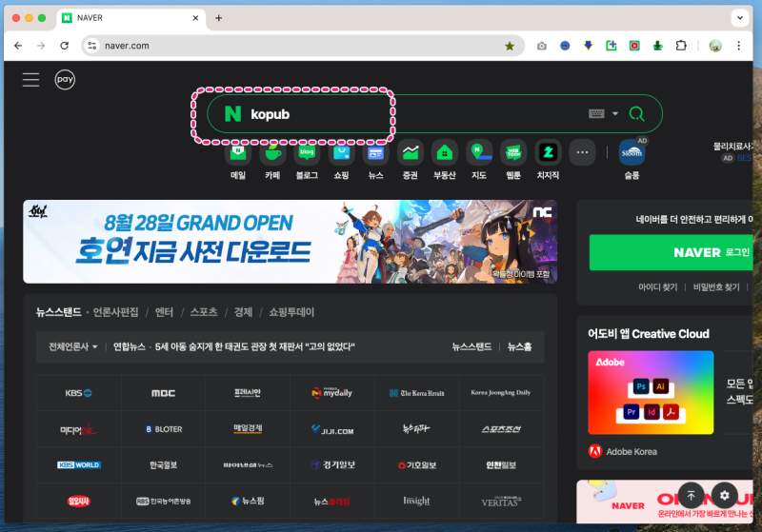Open the 블로그 shortcut icon
Screen dimensions: 762x532
click(307, 154)
